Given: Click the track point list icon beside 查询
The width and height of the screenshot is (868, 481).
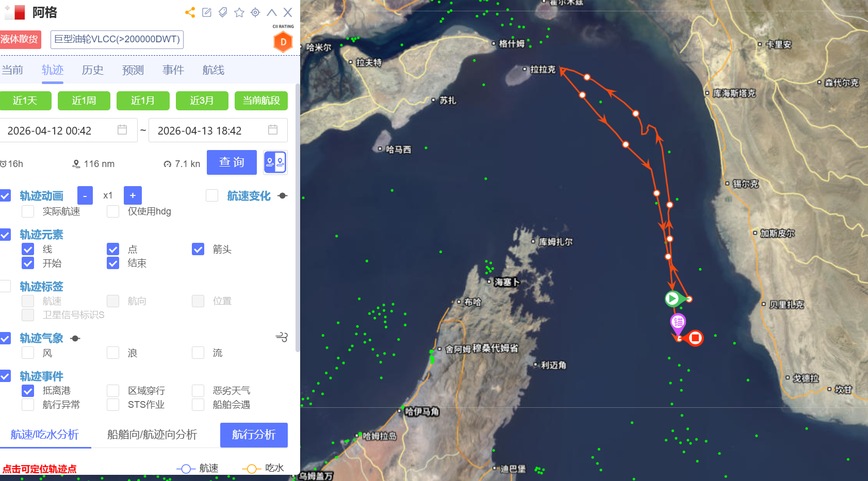Looking at the screenshot, I should tap(275, 162).
